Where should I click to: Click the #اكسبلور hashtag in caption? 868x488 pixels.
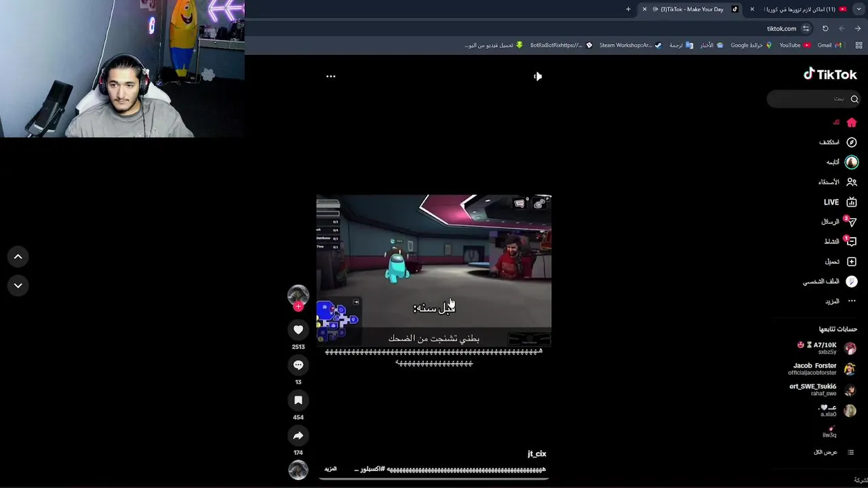(x=372, y=469)
